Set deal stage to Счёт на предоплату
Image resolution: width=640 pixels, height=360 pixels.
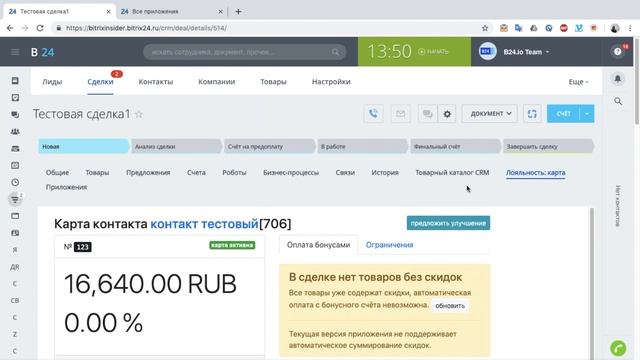pyautogui.click(x=269, y=146)
